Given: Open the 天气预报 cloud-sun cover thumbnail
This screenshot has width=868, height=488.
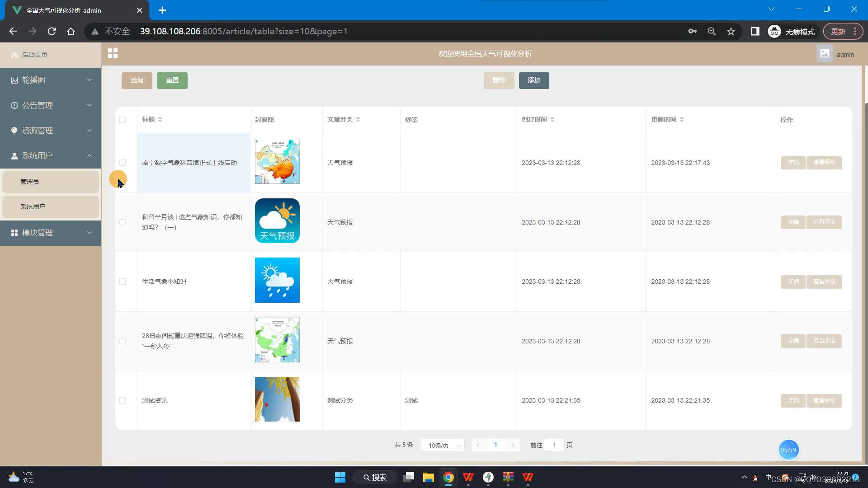Looking at the screenshot, I should [x=277, y=221].
